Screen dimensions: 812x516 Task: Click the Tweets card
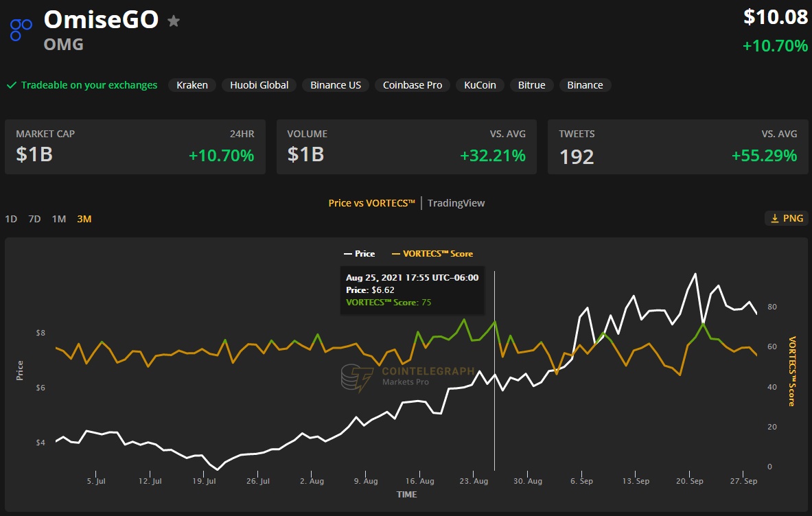(678, 147)
